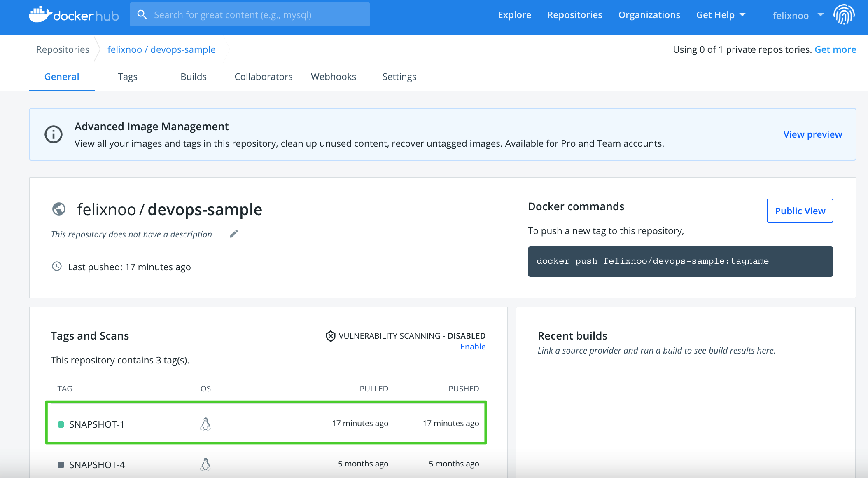Enable vulnerability scanning
Image resolution: width=868 pixels, height=478 pixels.
[472, 347]
